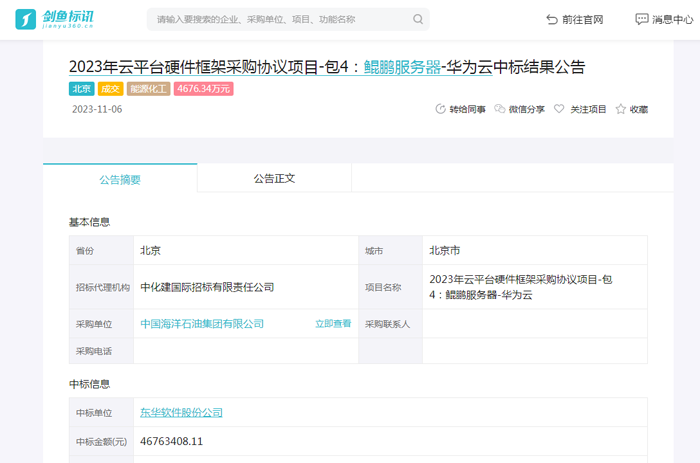Switch to the 公告正文 tab
700x463 pixels.
(274, 179)
